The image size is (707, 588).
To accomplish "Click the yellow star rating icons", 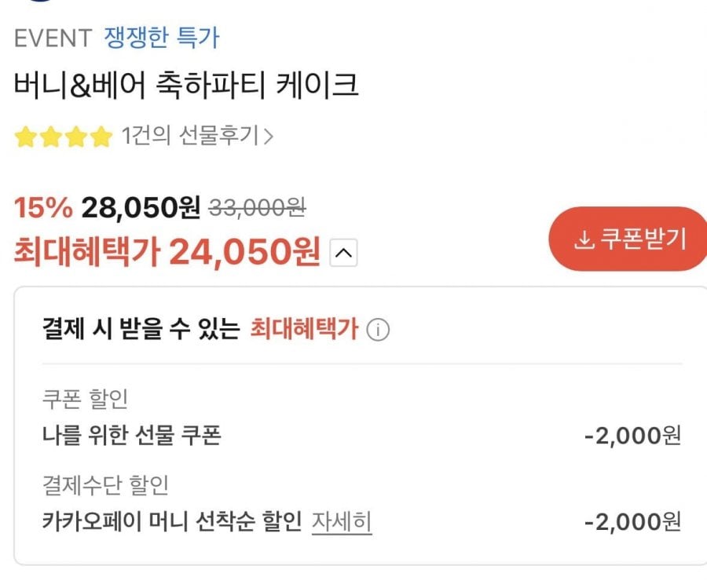I will pos(64,138).
